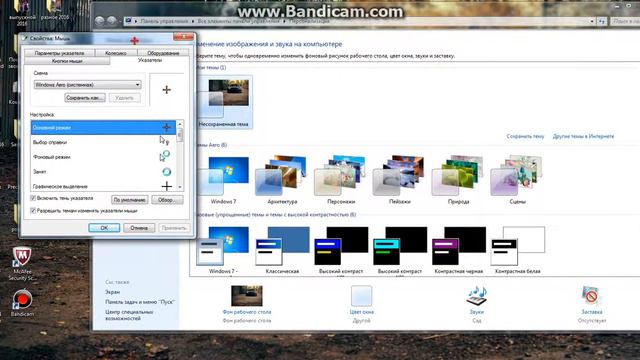Click the 'Сохранить тему' link
Viewport: 640px width, 360px height.
[525, 136]
